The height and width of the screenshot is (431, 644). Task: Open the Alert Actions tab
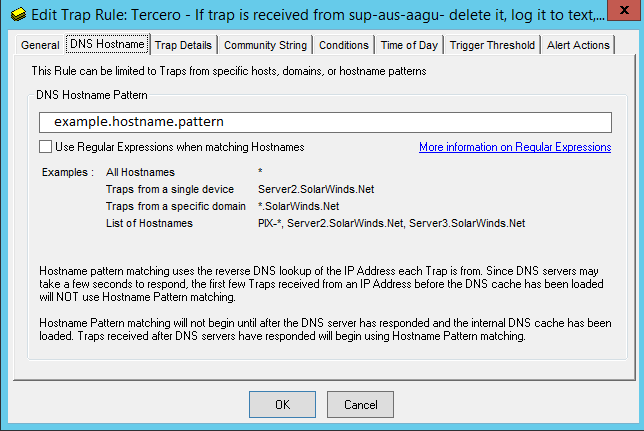(578, 45)
